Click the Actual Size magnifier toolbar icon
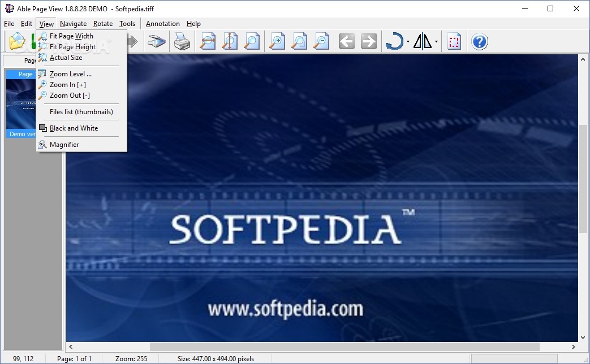This screenshot has width=590, height=364. [252, 41]
